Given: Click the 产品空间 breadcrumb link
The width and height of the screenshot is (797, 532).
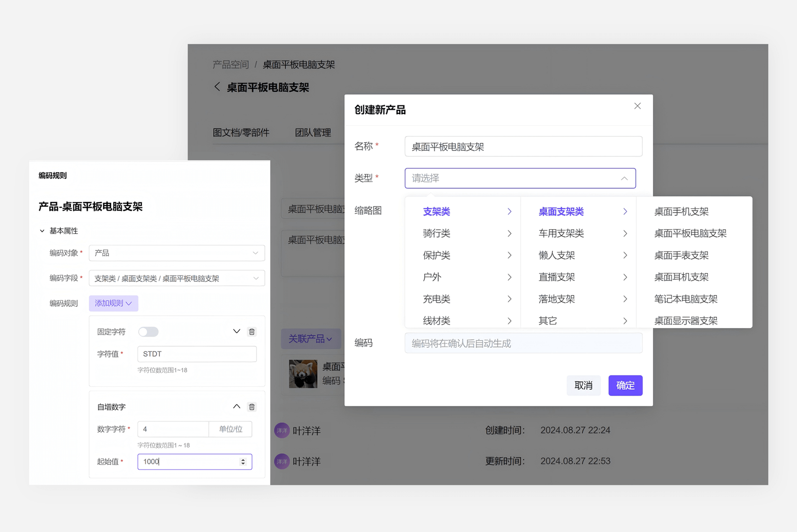Looking at the screenshot, I should pos(230,65).
